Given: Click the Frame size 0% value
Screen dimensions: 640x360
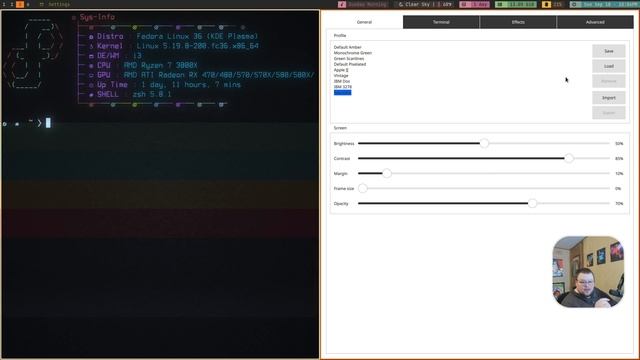Looking at the screenshot, I should [x=618, y=189].
